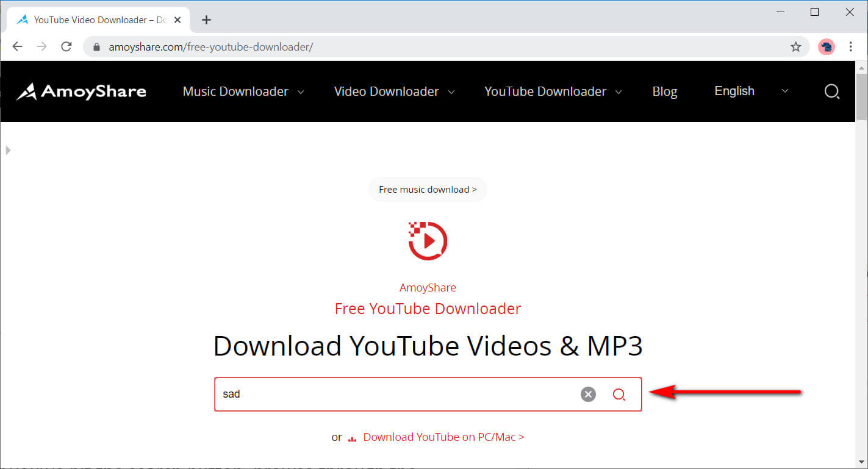Click the AmoyShare red text
This screenshot has width=868, height=469.
(428, 287)
